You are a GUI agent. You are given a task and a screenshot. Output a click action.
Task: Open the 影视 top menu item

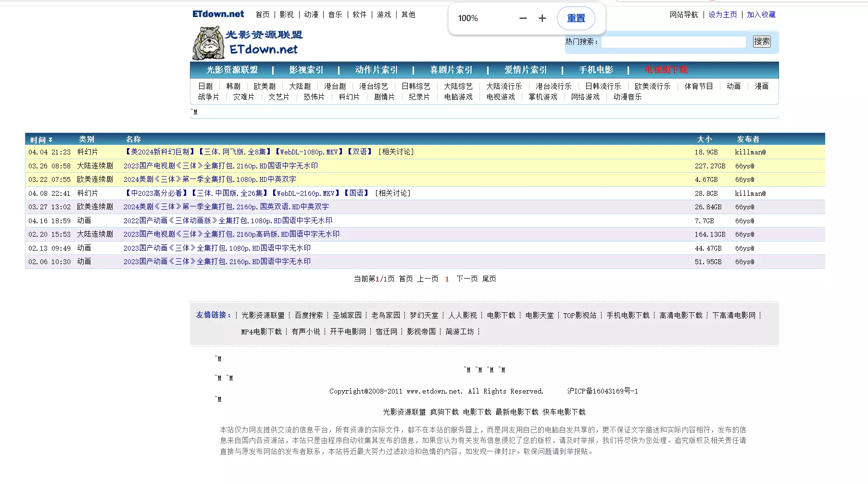tap(287, 15)
